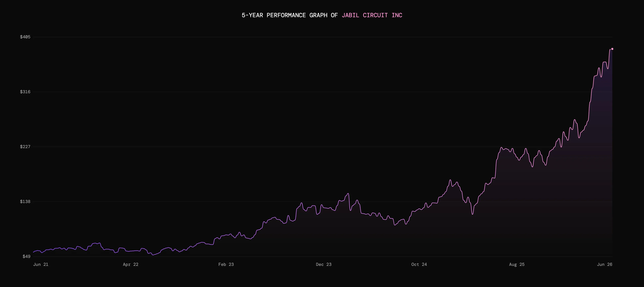Click the $49 y-axis label
The width and height of the screenshot is (644, 287).
point(26,256)
